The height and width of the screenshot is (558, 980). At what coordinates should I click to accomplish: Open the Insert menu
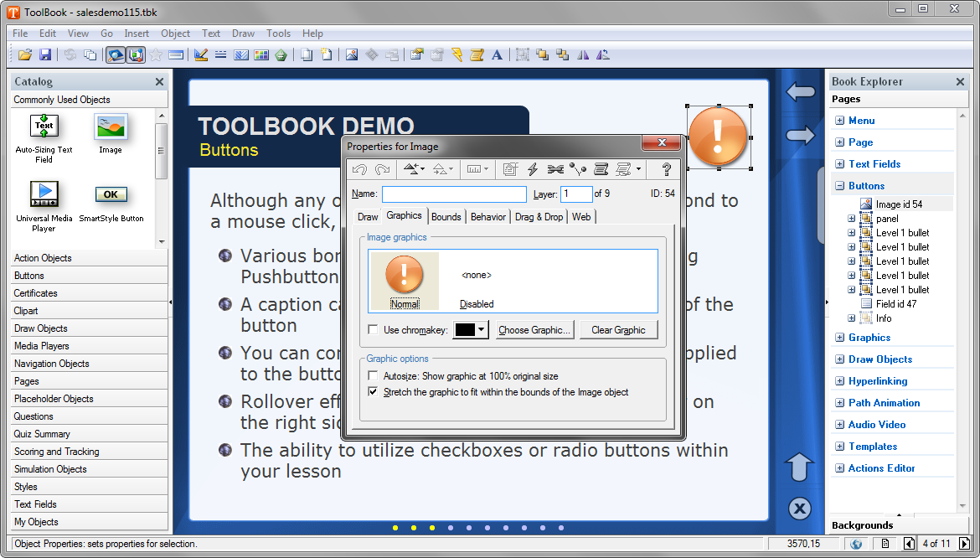137,34
